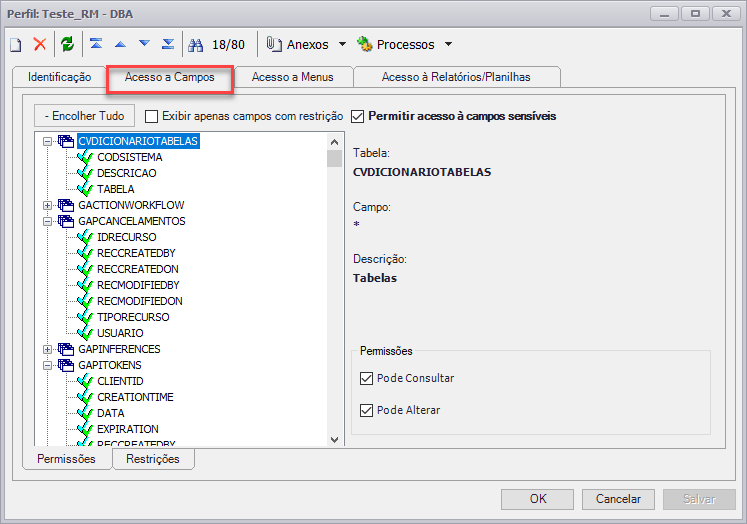Image resolution: width=747 pixels, height=524 pixels.
Task: Collapse the GAPITOKENS tree node
Action: pyautogui.click(x=47, y=365)
